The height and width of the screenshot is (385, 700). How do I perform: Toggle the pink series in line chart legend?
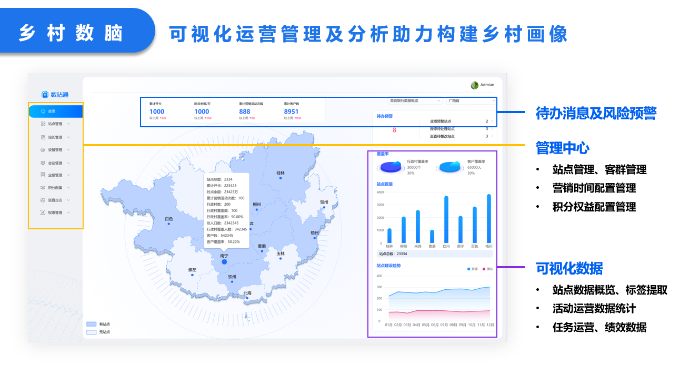pyautogui.click(x=488, y=269)
